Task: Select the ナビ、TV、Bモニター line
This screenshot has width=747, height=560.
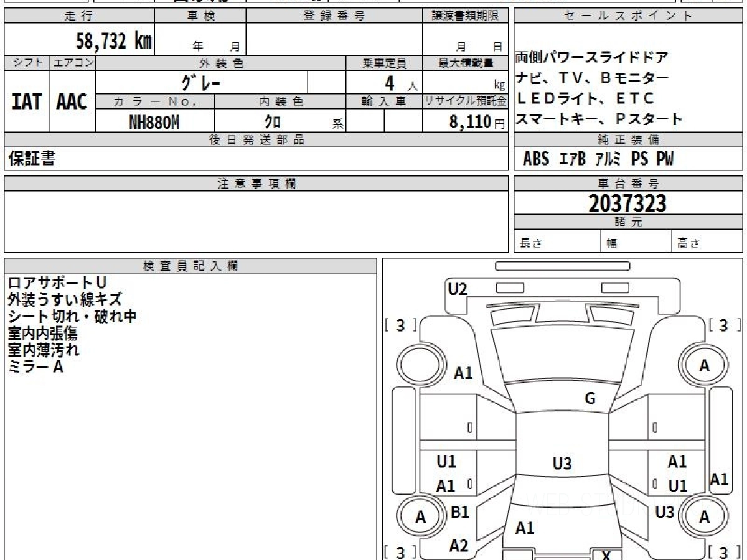Action: (x=592, y=78)
